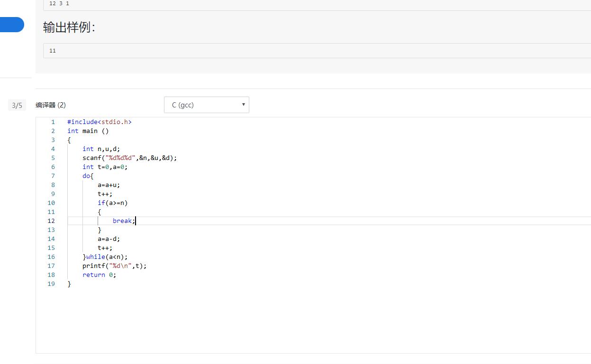Click the if(a>=n) condition line
Viewport: 591px width, 364px height.
(x=113, y=203)
